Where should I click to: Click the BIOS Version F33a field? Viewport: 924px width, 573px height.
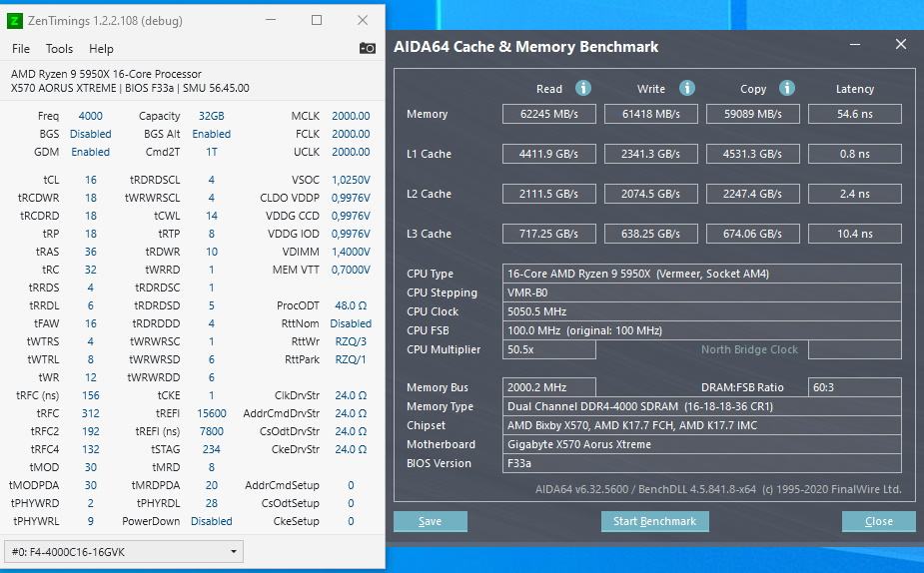coord(702,463)
